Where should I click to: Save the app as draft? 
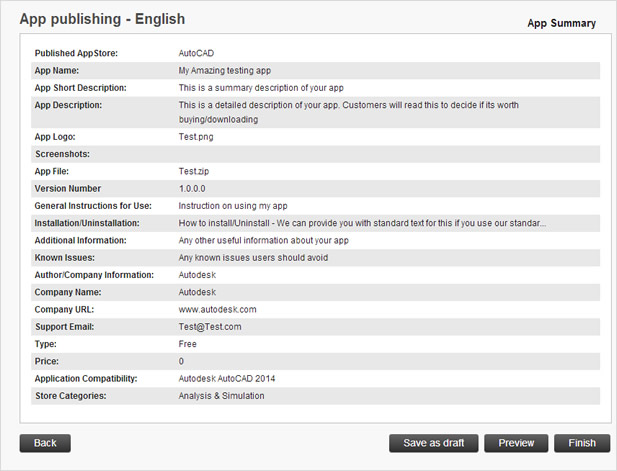coord(434,443)
